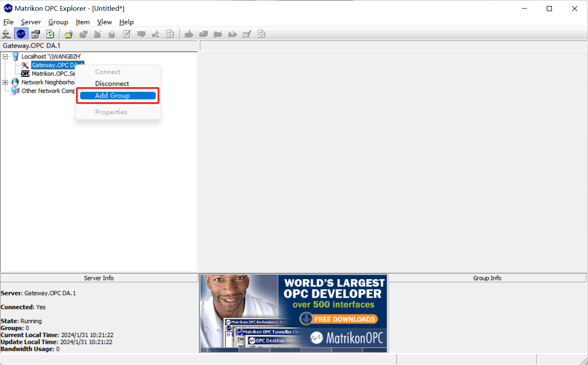Click the Matrikon app icon in title bar
This screenshot has height=365, width=588.
(8, 8)
